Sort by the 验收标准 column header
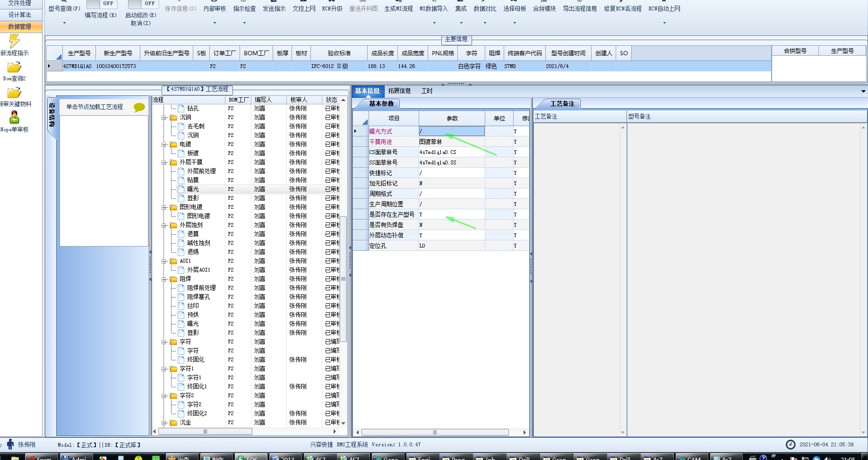The image size is (868, 460). point(339,53)
